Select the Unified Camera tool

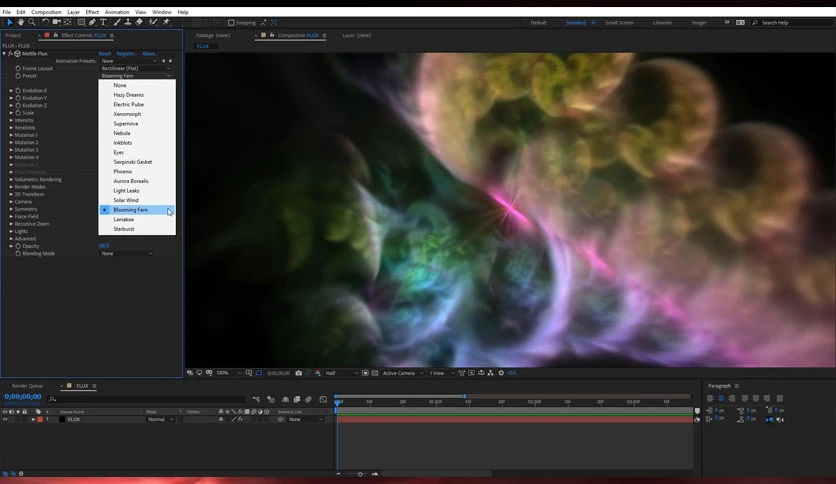(56, 22)
